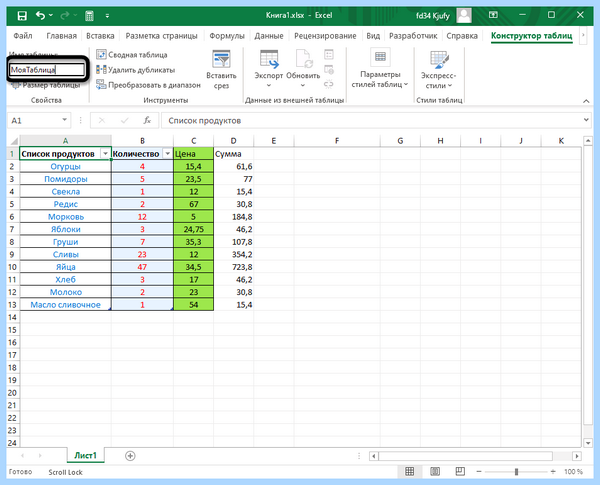The height and width of the screenshot is (485, 600).
Task: Switch to the Вставка tab
Action: [100, 36]
